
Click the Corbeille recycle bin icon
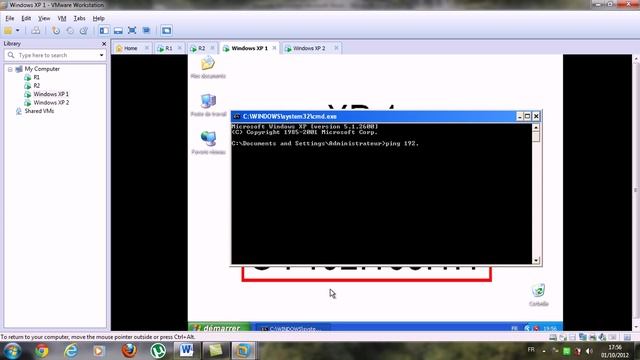(x=539, y=295)
